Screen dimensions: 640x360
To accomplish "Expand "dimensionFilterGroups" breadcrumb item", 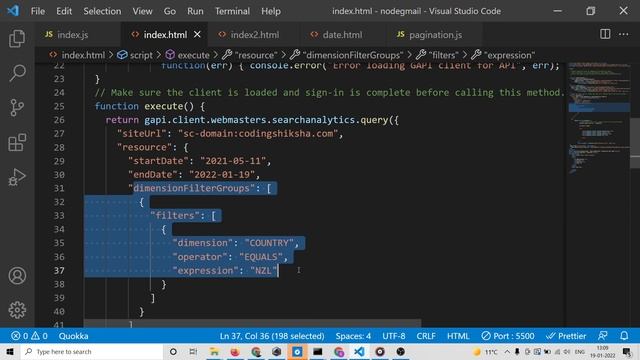I will pos(347,55).
